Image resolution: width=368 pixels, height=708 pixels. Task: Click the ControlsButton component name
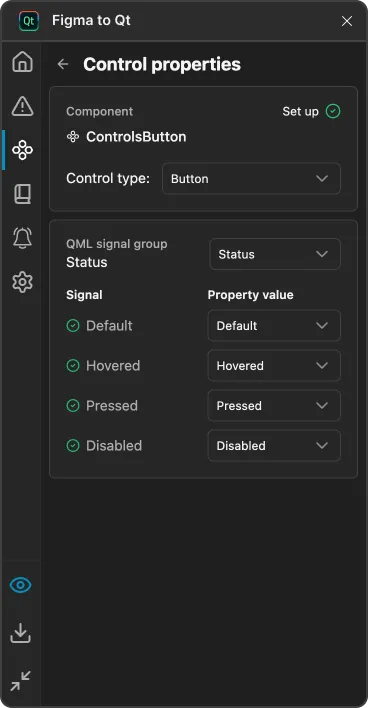[x=136, y=137]
